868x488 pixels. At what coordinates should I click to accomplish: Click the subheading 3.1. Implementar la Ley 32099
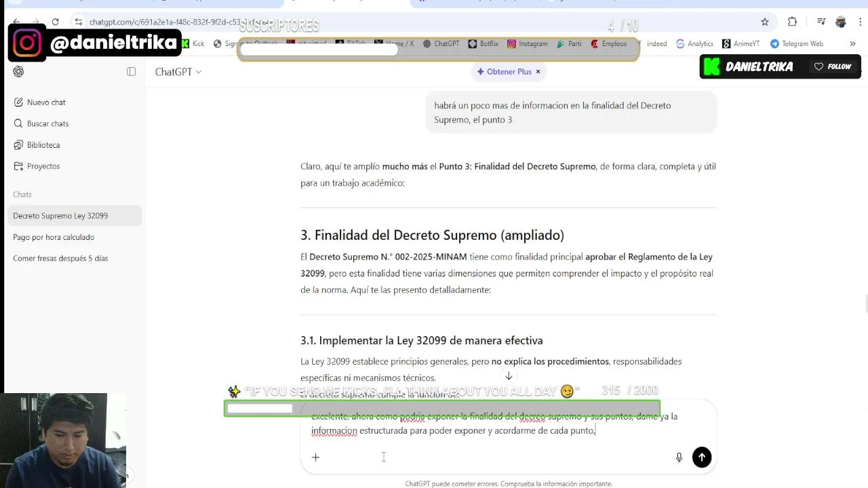(x=421, y=340)
